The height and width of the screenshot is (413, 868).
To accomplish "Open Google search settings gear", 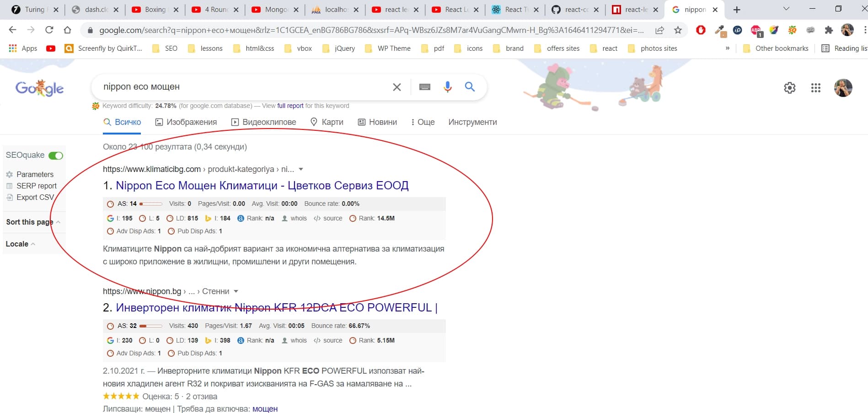I will [790, 88].
